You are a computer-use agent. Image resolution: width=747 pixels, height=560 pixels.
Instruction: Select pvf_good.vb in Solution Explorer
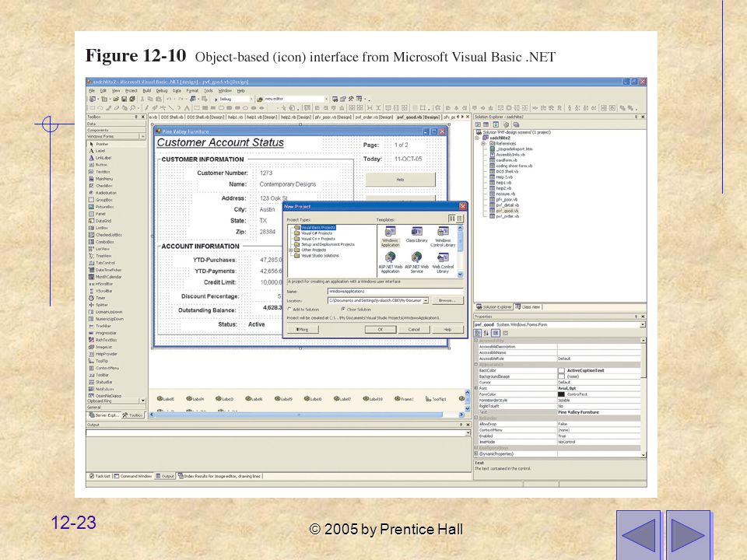click(x=504, y=211)
